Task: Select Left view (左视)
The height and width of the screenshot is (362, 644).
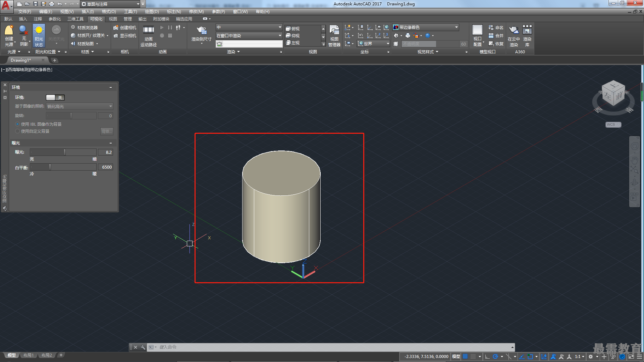Action: (x=292, y=43)
